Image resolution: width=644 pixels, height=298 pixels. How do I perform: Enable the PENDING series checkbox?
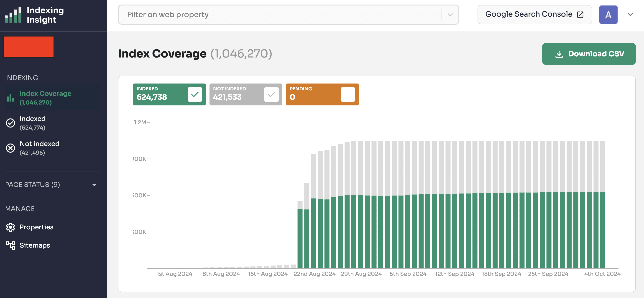348,94
